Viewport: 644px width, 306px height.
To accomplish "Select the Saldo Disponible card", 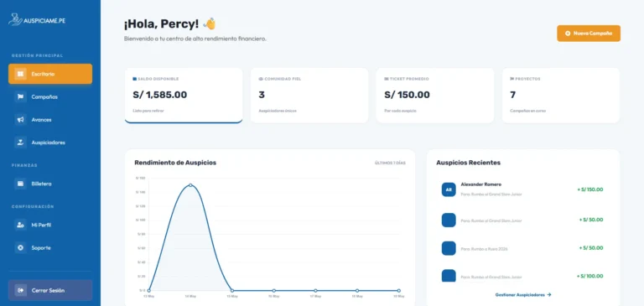I will tap(184, 96).
